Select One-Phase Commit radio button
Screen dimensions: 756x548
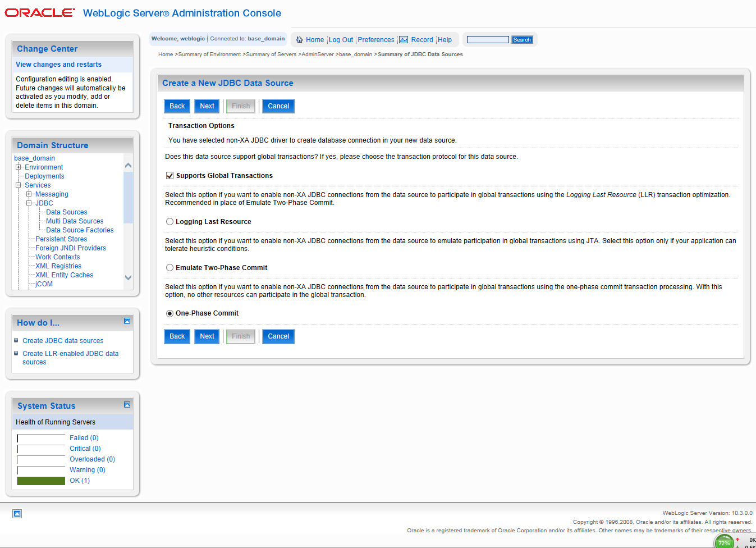(x=169, y=314)
